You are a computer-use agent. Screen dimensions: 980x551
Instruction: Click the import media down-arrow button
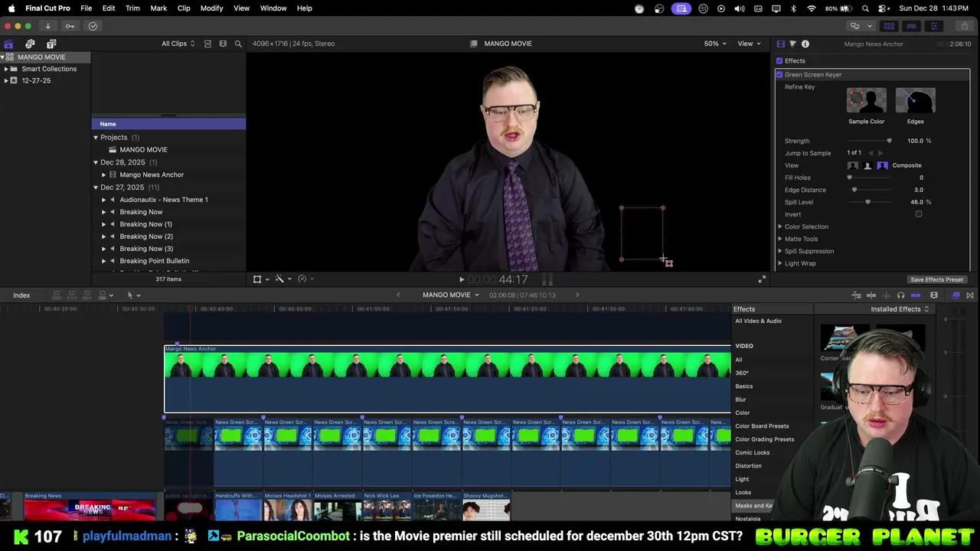click(x=47, y=26)
